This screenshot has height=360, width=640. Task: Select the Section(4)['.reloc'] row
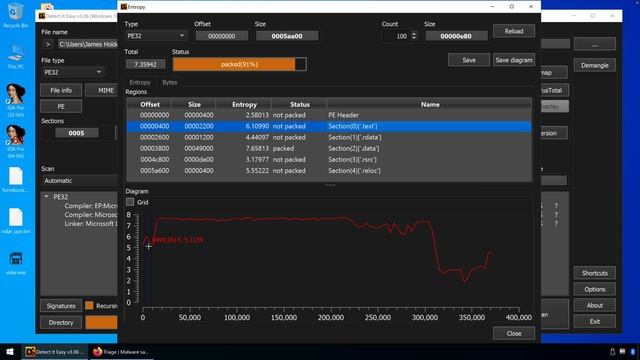coord(329,171)
